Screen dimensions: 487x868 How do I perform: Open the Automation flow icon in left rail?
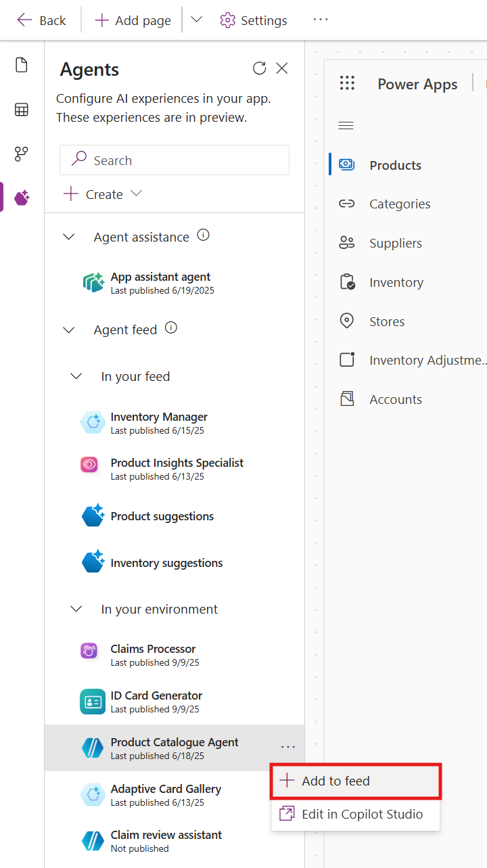tap(22, 154)
